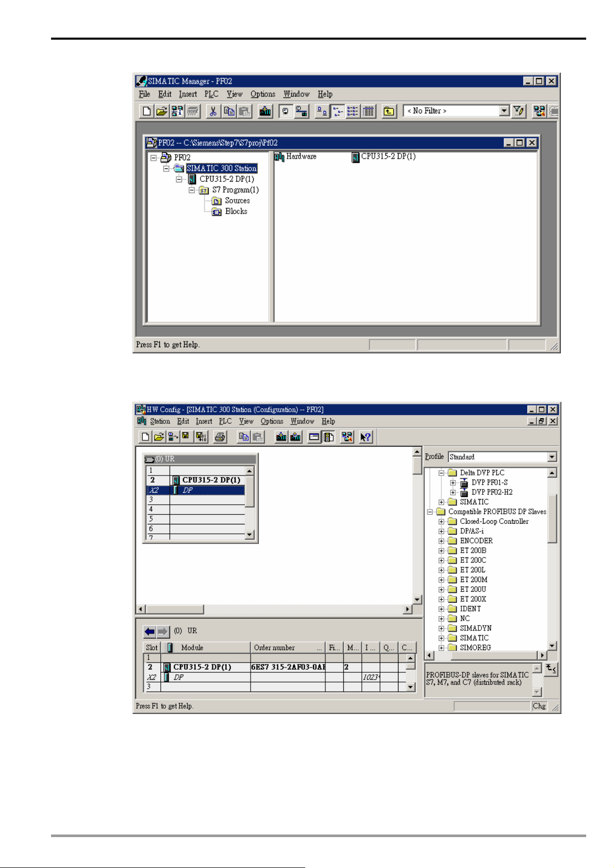Click New station icon in HW Config
The image size is (614, 868).
[x=145, y=437]
